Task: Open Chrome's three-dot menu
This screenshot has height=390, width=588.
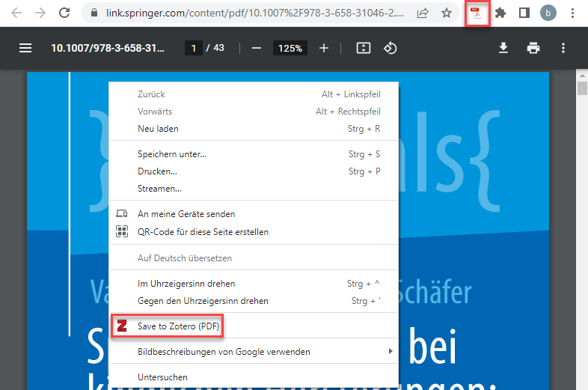Action: (572, 13)
